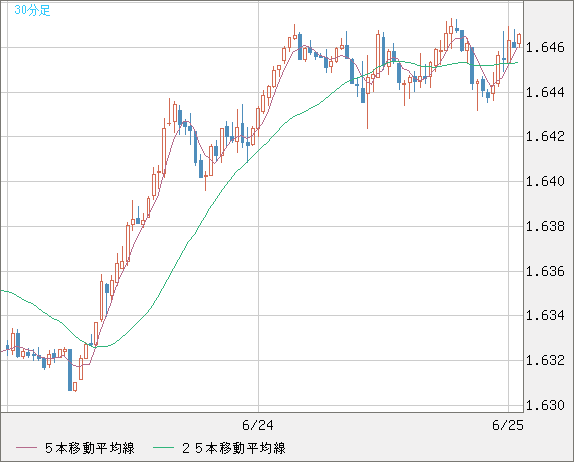Click the 1.634 price axis label
This screenshot has width=574, height=462.
[545, 316]
